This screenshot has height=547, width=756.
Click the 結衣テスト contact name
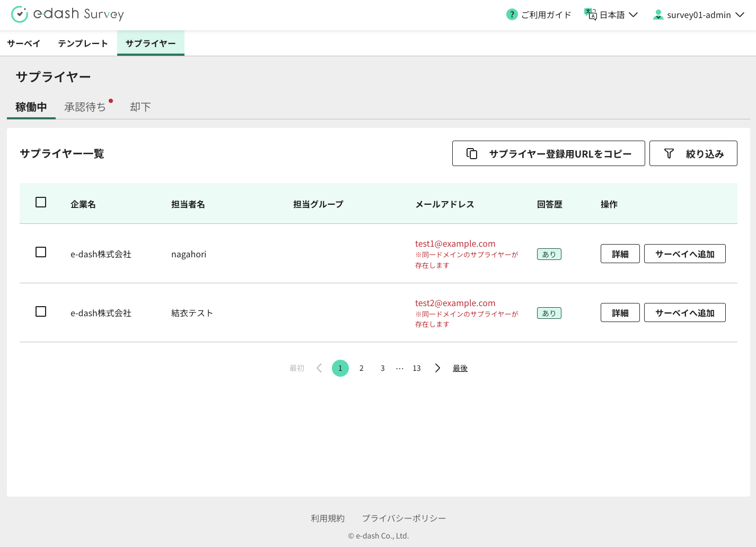192,313
